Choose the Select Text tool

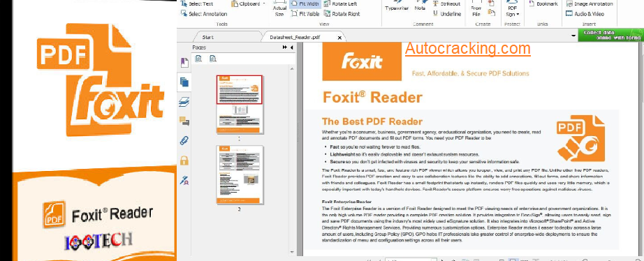pos(198,3)
